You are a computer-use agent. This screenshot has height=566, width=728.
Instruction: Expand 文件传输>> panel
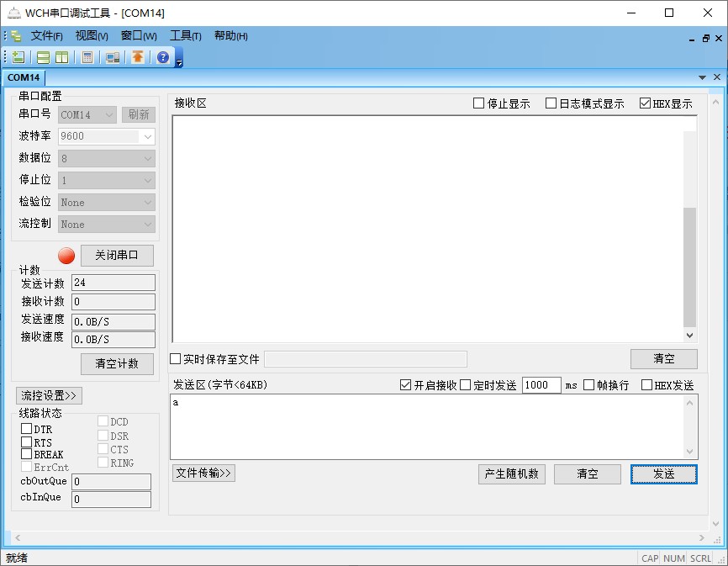tap(203, 473)
